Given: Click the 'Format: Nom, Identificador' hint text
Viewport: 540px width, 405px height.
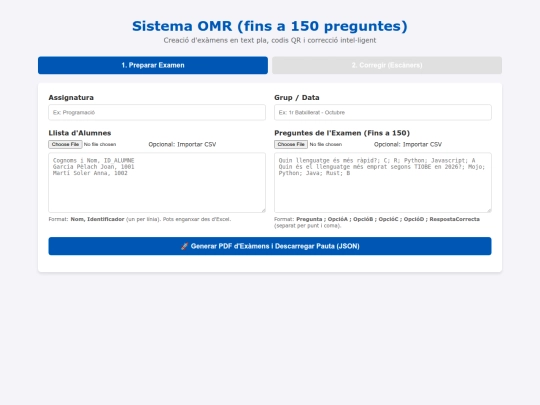Looking at the screenshot, I should coord(140,219).
